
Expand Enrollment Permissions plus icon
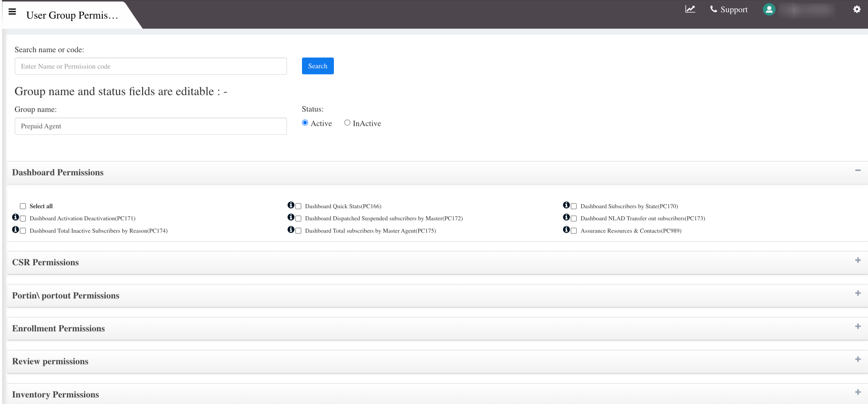[x=858, y=326]
